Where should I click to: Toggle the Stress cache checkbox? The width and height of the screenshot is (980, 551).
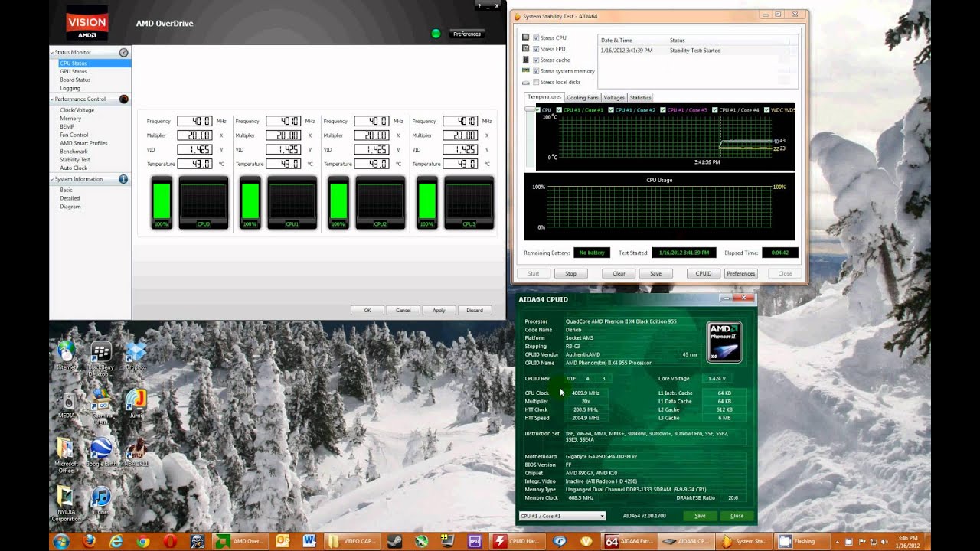point(536,60)
